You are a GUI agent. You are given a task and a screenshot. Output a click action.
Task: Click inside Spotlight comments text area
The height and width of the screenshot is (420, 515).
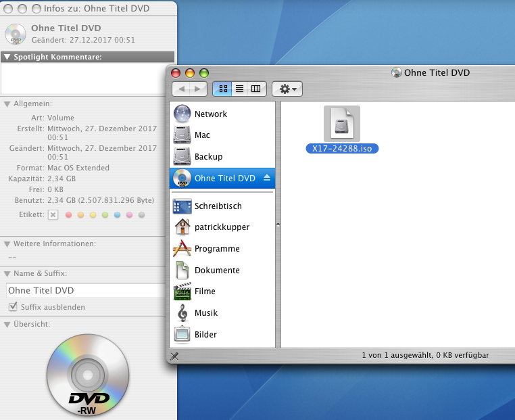coord(84,78)
